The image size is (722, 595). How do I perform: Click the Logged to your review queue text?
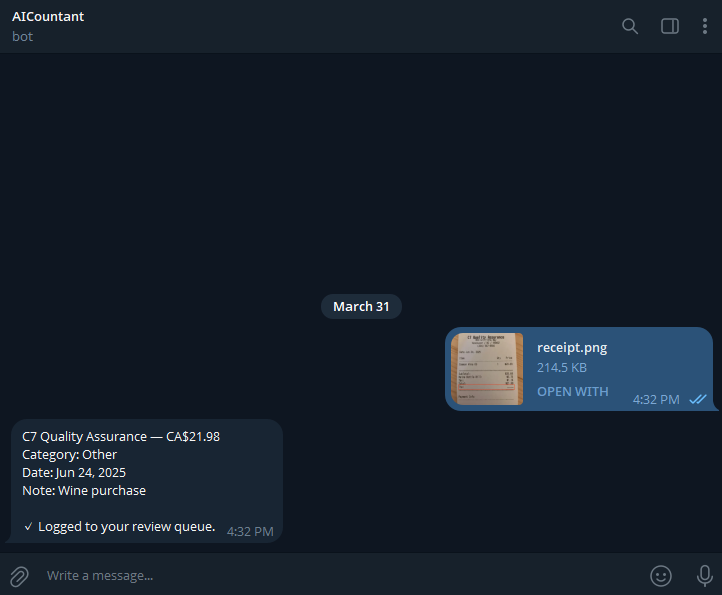click(x=127, y=526)
